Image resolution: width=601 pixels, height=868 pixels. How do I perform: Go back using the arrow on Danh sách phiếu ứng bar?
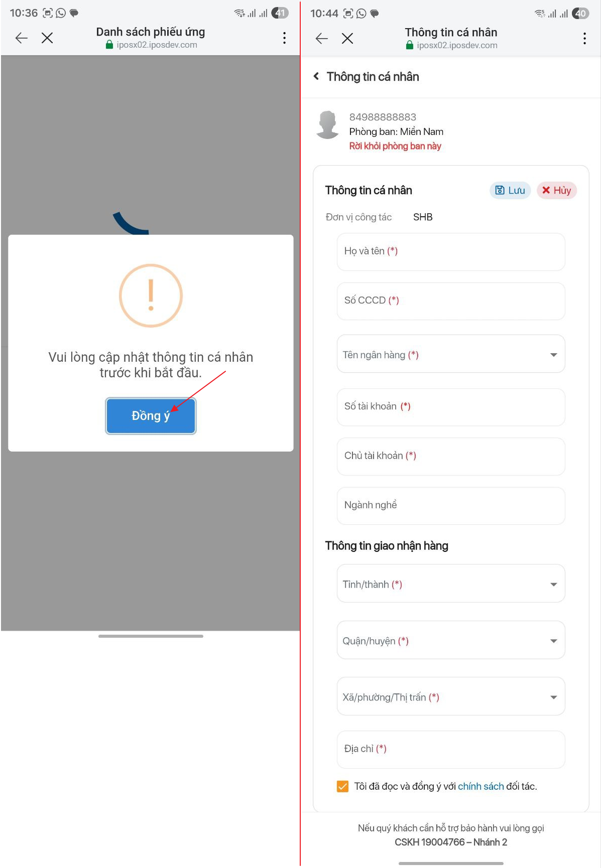click(21, 38)
